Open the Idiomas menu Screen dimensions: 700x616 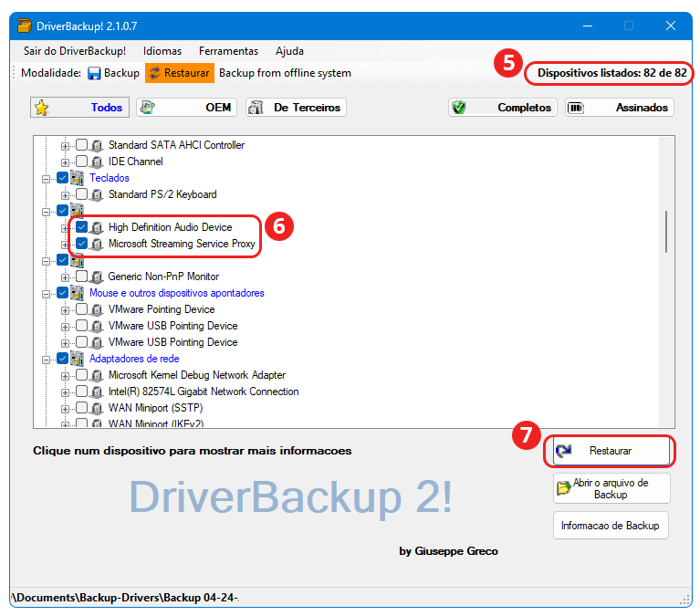pyautogui.click(x=162, y=51)
